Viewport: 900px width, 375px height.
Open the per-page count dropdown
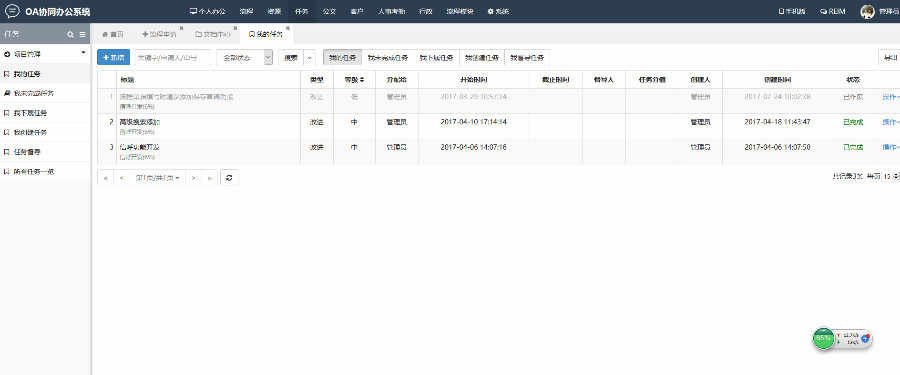point(891,177)
